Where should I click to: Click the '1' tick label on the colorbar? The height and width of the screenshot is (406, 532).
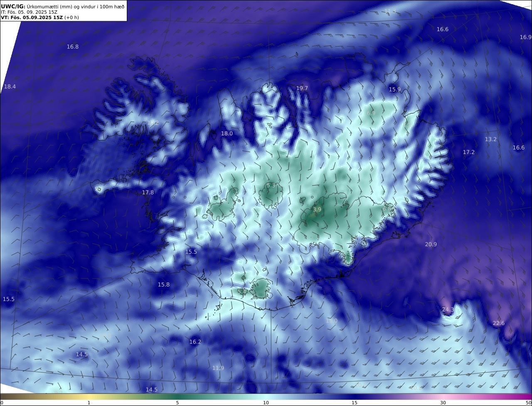click(89, 403)
